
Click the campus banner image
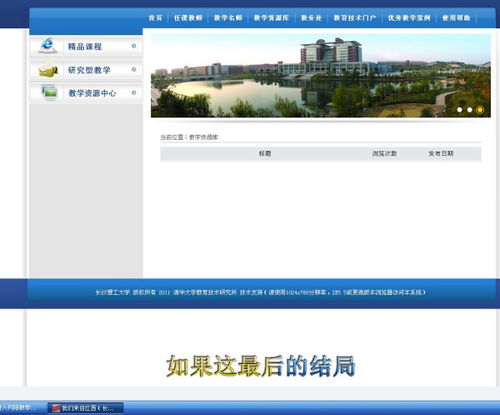(321, 75)
